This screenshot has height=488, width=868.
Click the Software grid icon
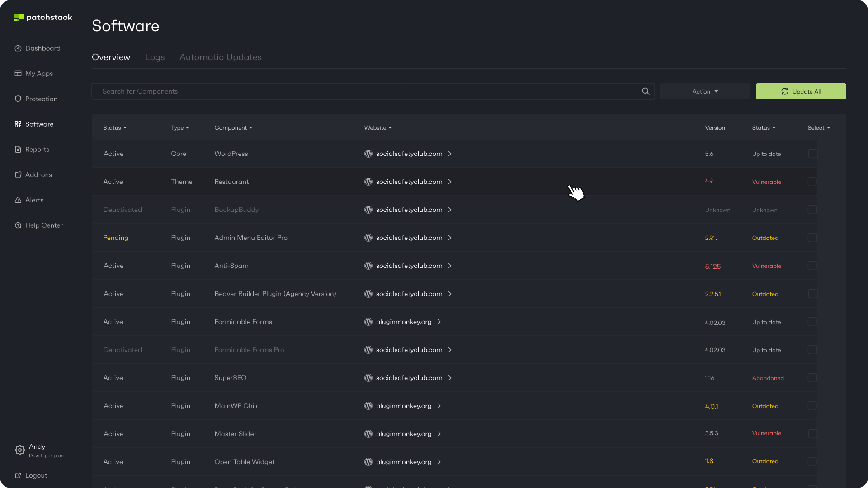(18, 124)
